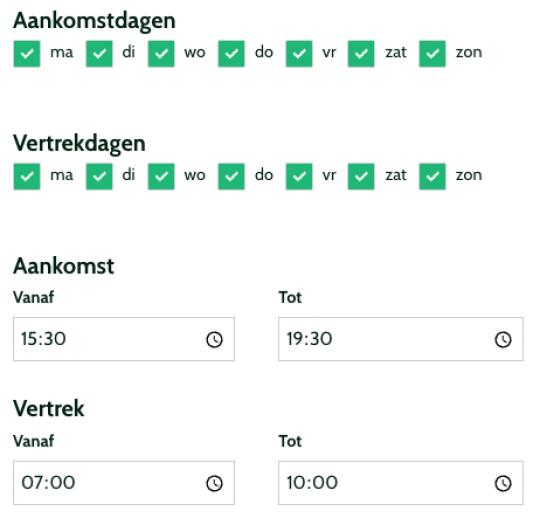Click the arrival start time field 15:30
540x518 pixels.
point(124,339)
